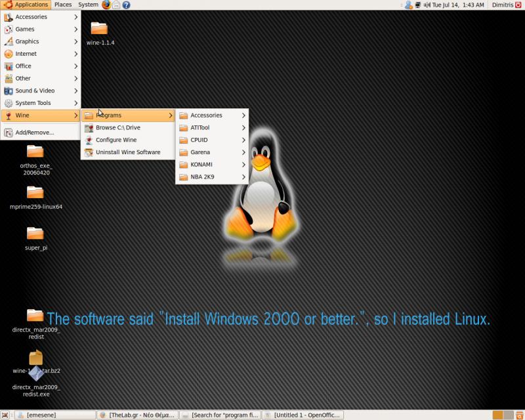Expand the Wine Programs submenu
Viewport: 525px width, 420px height.
128,115
